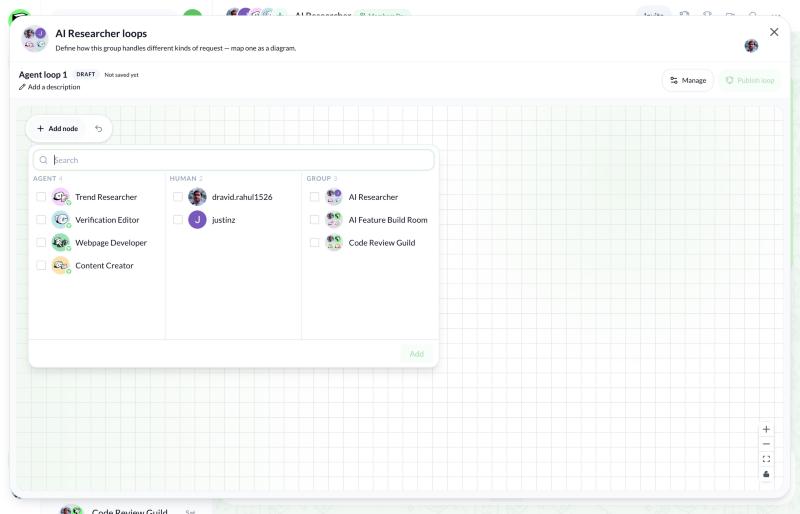
Task: Click the Publish loop button
Action: [x=749, y=80]
